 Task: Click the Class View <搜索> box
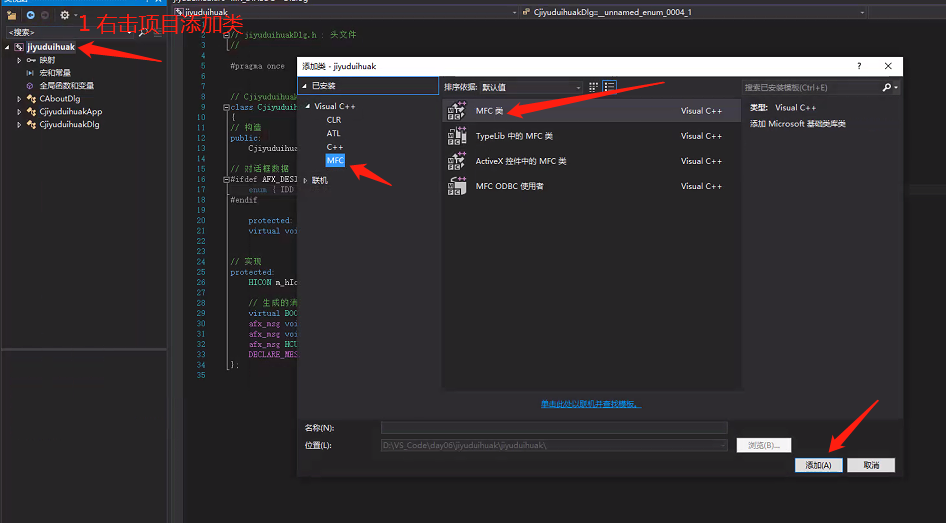click(x=71, y=32)
